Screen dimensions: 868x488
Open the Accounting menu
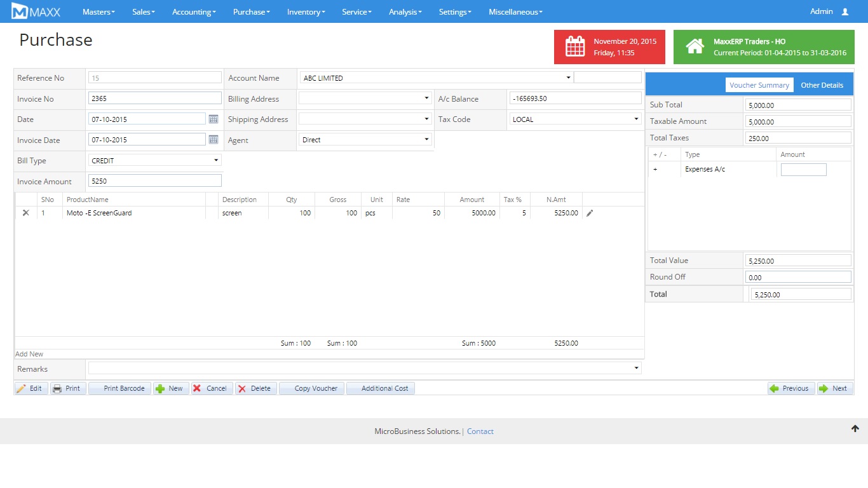point(194,11)
